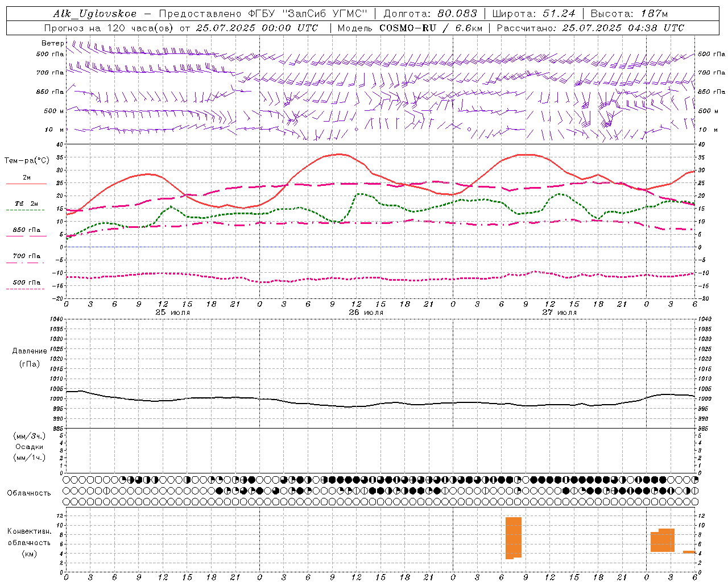Select the (мм/1ч.) precipitation unit label
The width and height of the screenshot is (728, 582).
pos(30,458)
